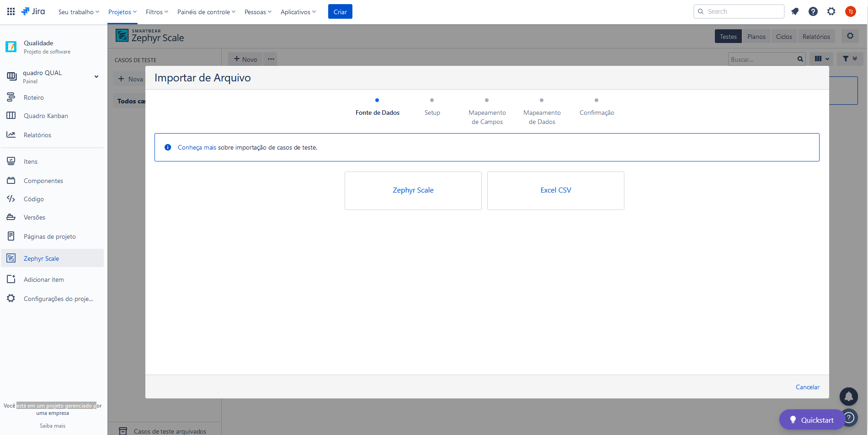The image size is (868, 435).
Task: Open the Conheça mais link
Action: coord(197,147)
